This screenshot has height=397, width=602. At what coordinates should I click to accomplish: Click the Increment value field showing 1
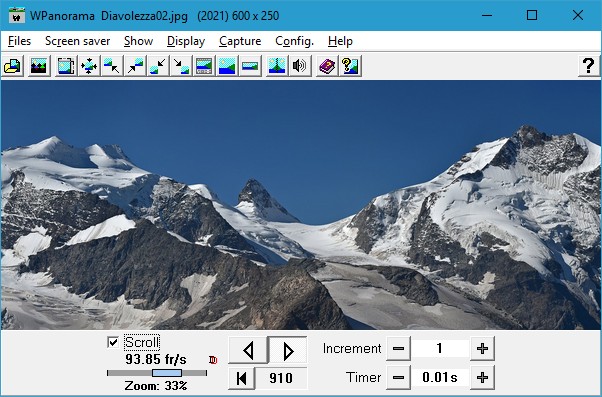coord(440,349)
